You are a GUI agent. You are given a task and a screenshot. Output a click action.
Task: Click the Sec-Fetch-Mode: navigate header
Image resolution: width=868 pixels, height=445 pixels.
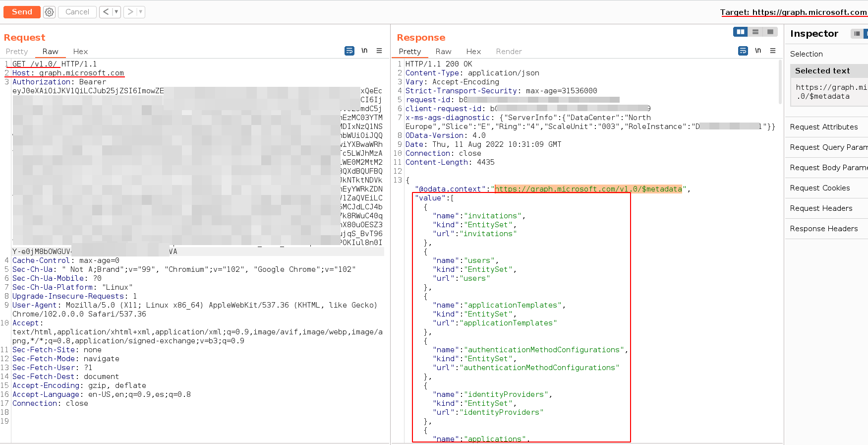66,359
